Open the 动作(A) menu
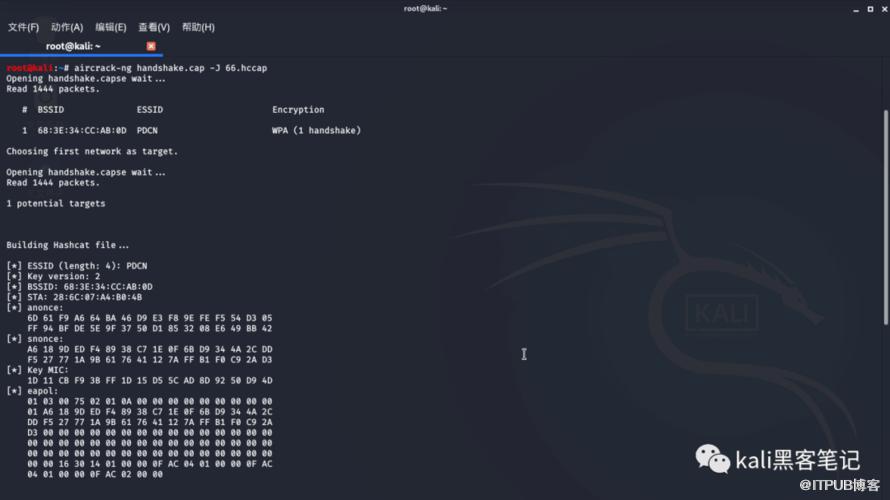This screenshot has height=500, width=890. (x=66, y=27)
